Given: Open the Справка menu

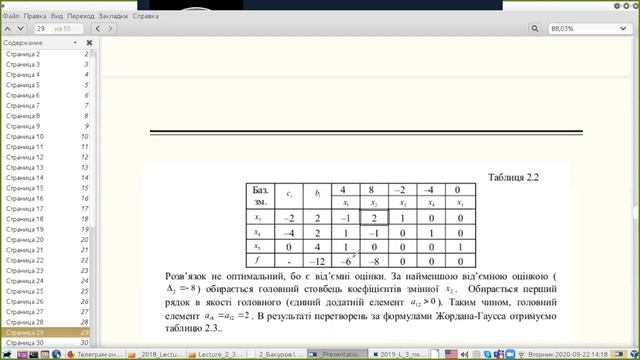Looking at the screenshot, I should tap(145, 16).
